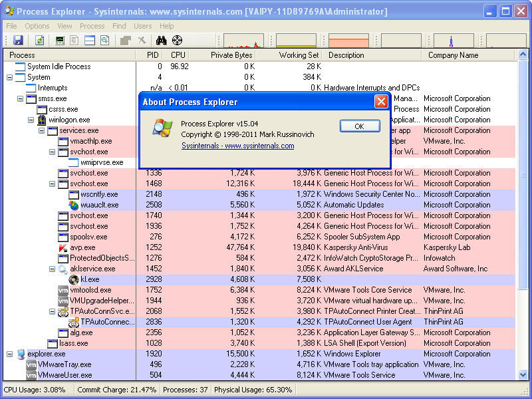Open the Help menu
532x399 pixels.
tap(167, 26)
